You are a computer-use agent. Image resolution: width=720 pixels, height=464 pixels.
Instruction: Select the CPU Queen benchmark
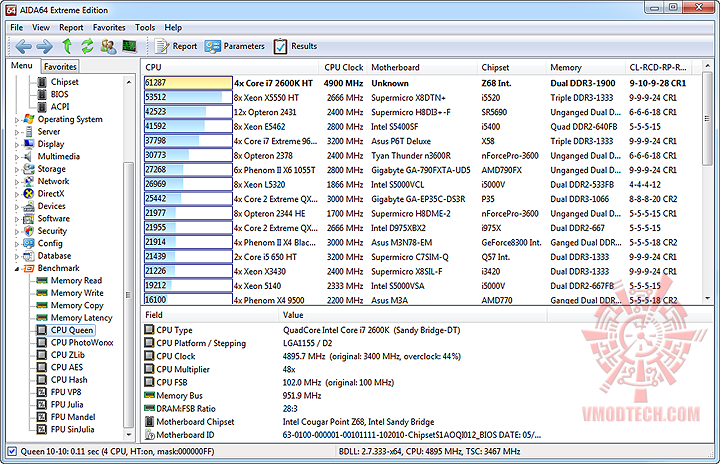click(72, 330)
